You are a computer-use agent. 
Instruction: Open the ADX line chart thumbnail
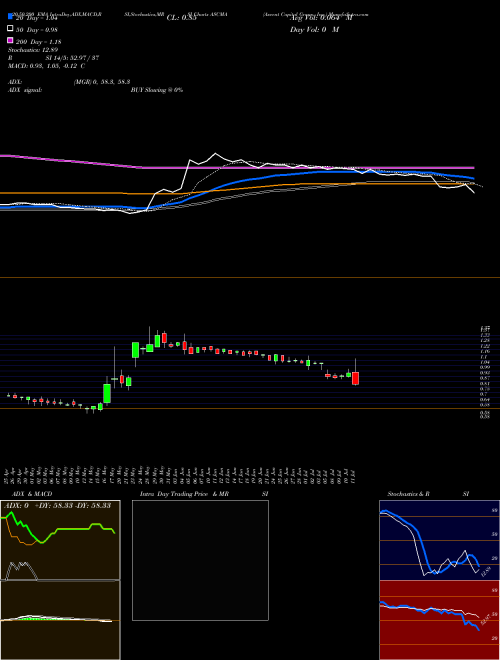(60, 540)
